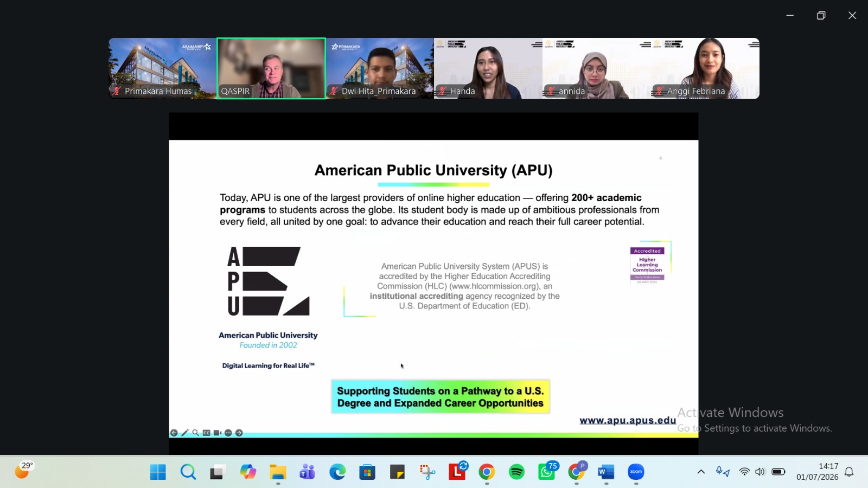Select the pen annotation tool in the slide toolbar

185,433
